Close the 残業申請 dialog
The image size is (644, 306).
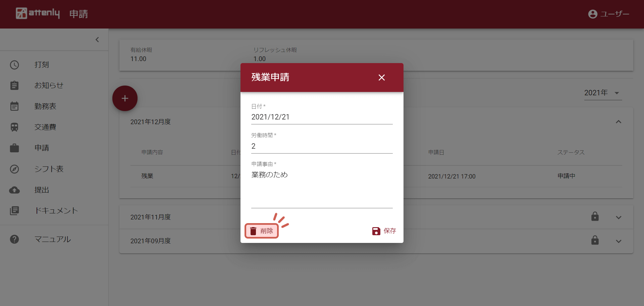click(x=381, y=78)
